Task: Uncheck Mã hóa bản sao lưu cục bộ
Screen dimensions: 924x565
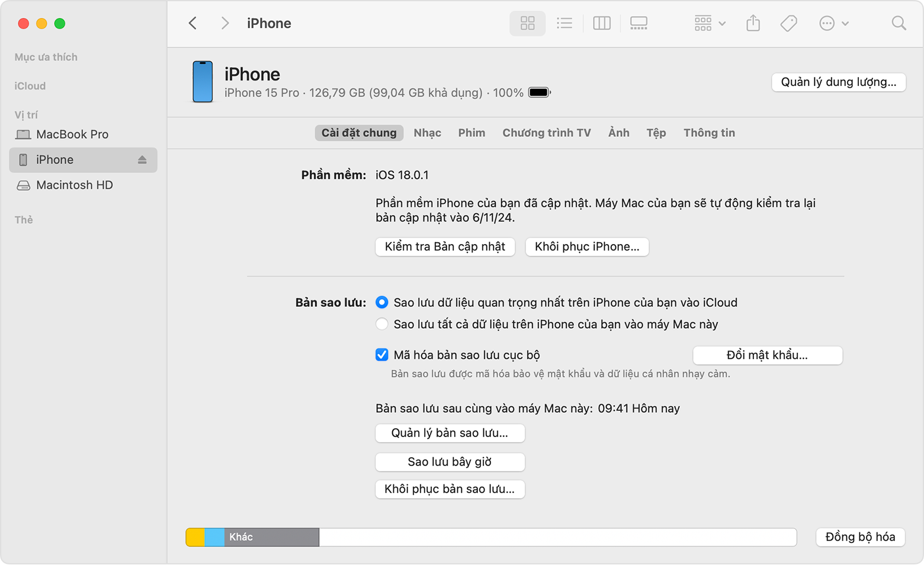Action: tap(381, 355)
